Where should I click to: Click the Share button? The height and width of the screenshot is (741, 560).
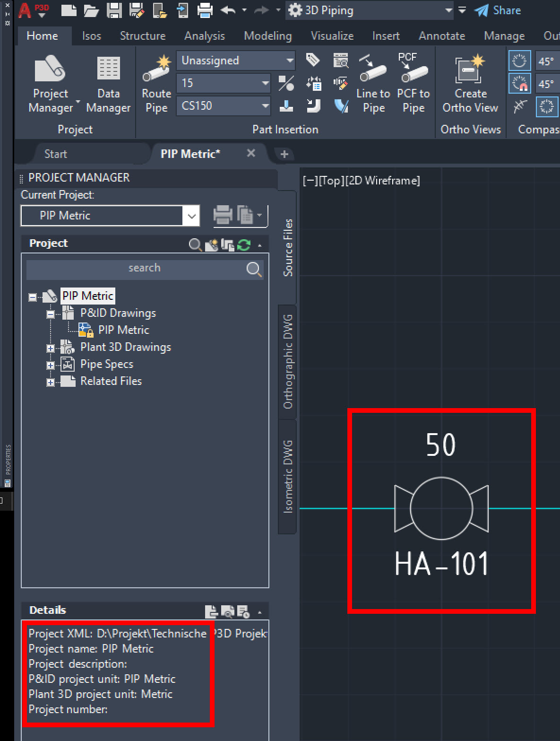[x=498, y=10]
